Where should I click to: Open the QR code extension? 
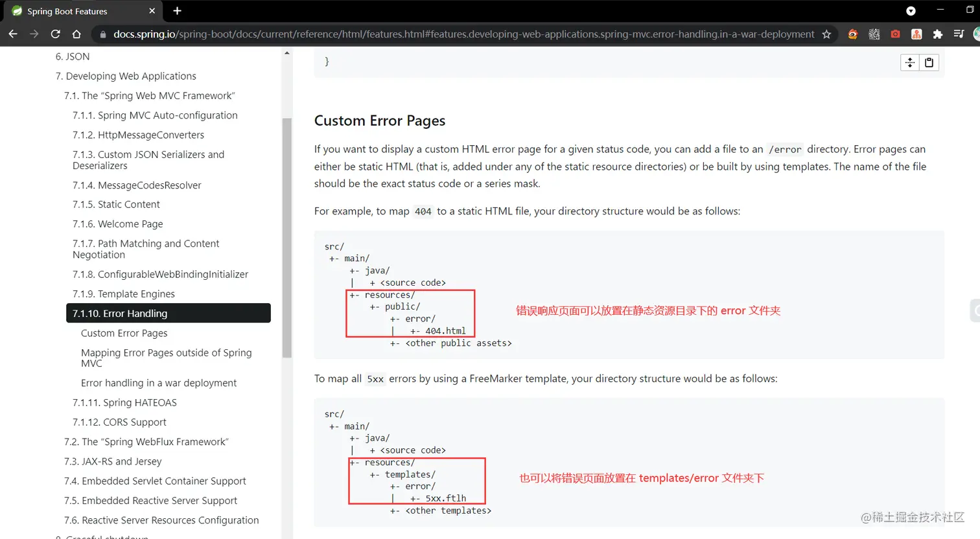click(x=874, y=34)
